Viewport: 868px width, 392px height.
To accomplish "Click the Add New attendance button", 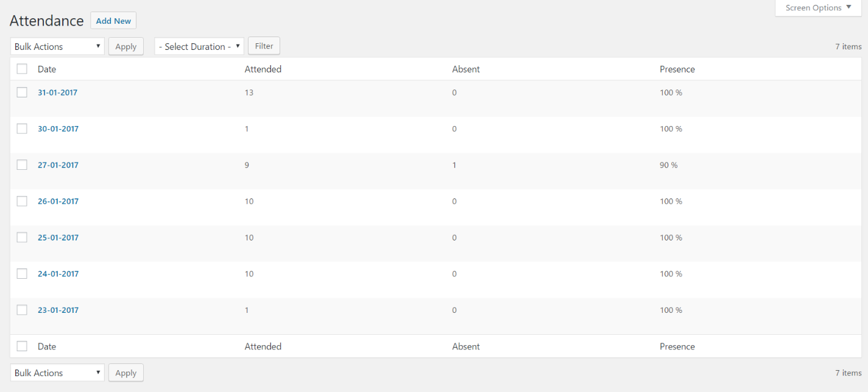I will 113,21.
